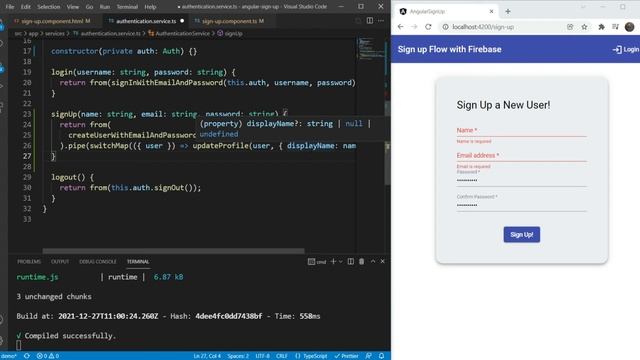This screenshot has height=360, width=640.
Task: Focus the Name input field
Action: coord(522,131)
